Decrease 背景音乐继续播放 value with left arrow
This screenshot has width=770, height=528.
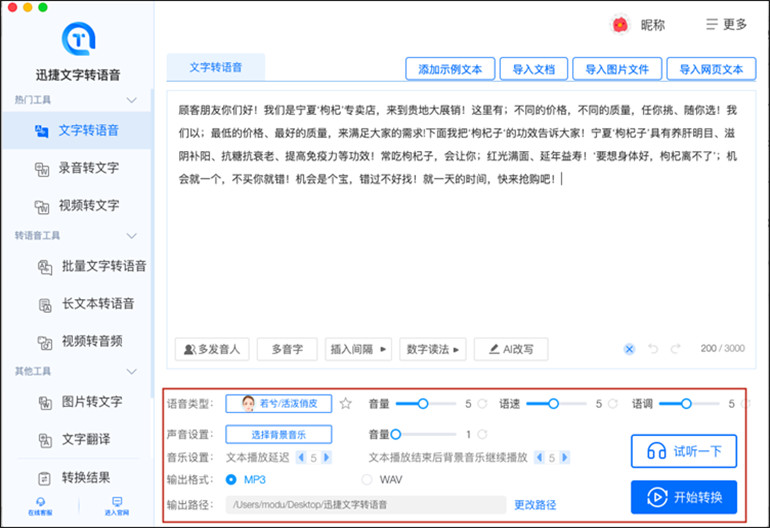point(539,458)
